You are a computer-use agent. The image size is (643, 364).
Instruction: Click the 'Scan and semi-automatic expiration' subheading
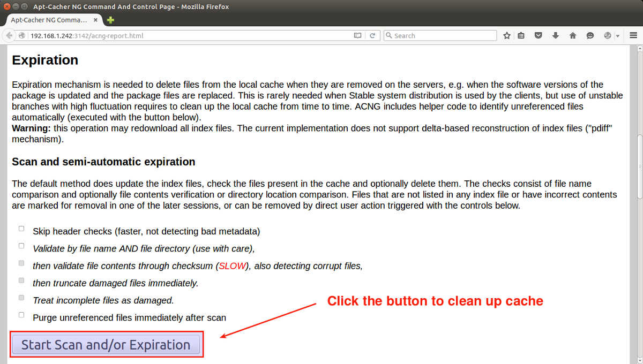(103, 162)
